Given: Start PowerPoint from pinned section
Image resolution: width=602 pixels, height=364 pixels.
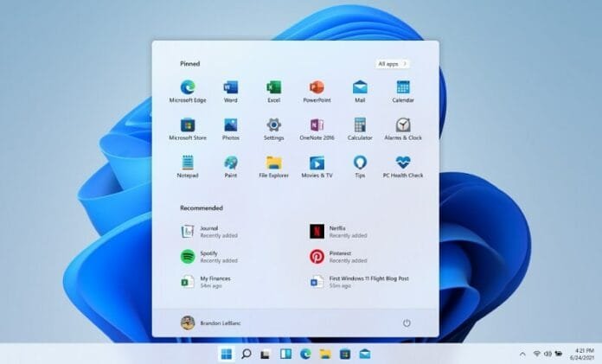Looking at the screenshot, I should pyautogui.click(x=317, y=92).
